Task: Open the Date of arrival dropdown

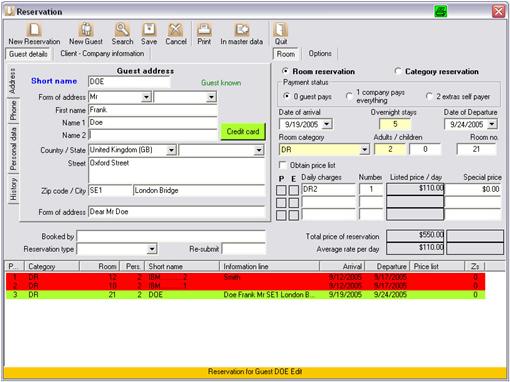Action: click(327, 124)
